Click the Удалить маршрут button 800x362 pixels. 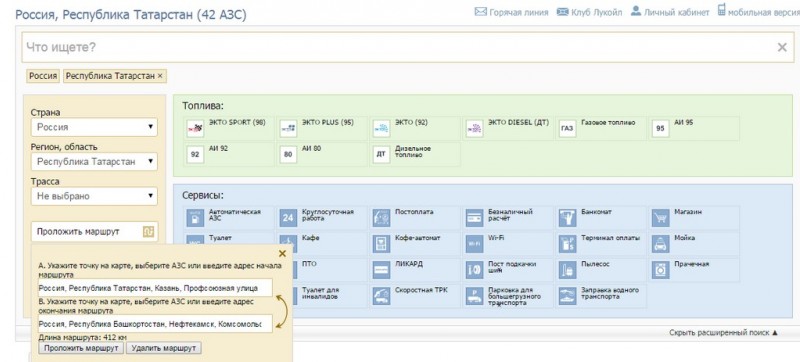(x=164, y=348)
